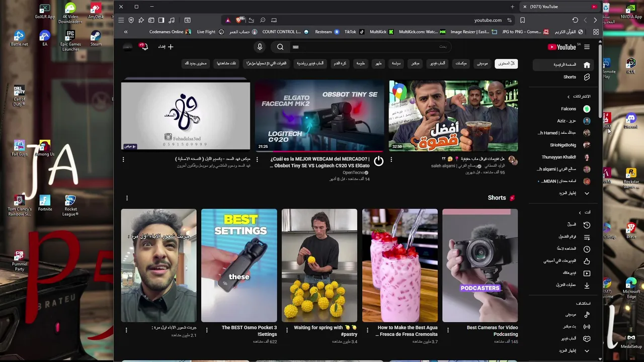Select the all-content filter chip
This screenshot has height=362, width=644.
tap(506, 63)
